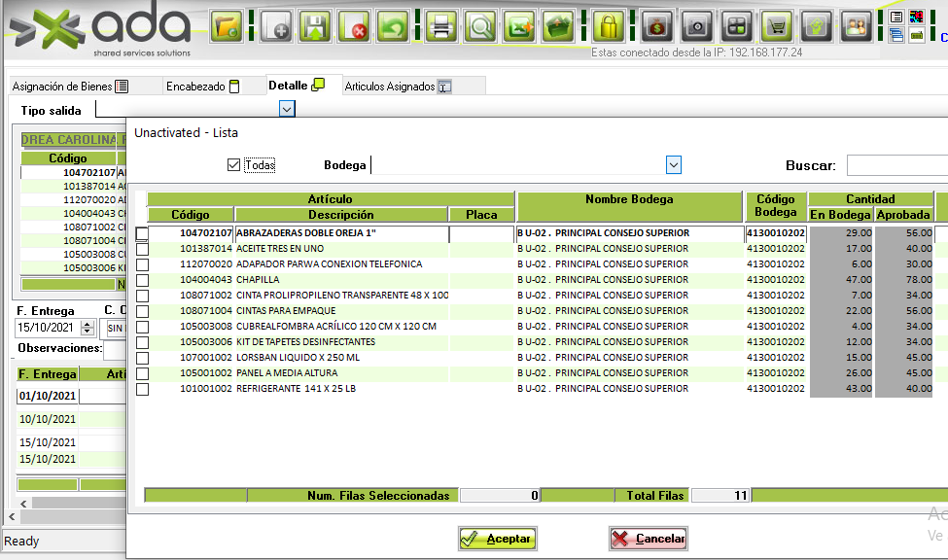Image resolution: width=948 pixels, height=560 pixels.
Task: Open the Articulos Asignados tab
Action: [399, 87]
